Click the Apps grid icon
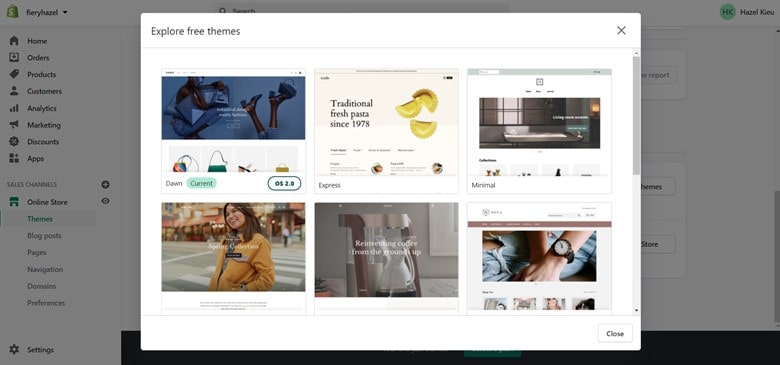780x365 pixels. pos(14,158)
